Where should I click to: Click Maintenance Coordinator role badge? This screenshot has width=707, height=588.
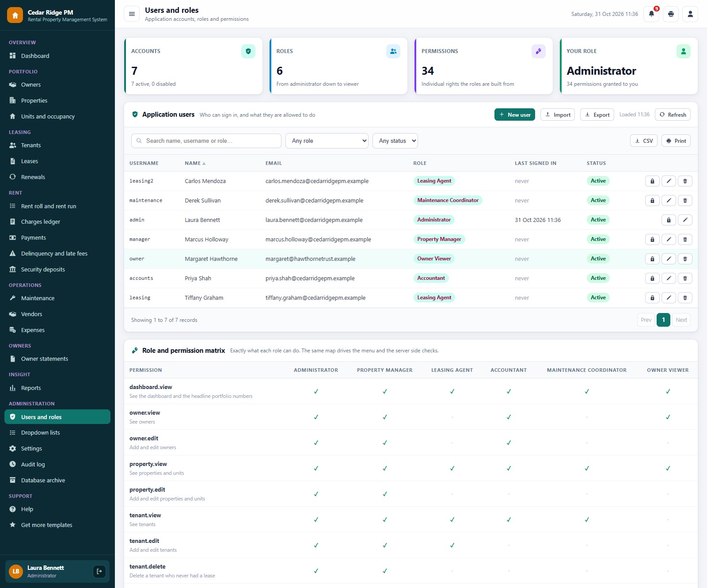(x=448, y=200)
